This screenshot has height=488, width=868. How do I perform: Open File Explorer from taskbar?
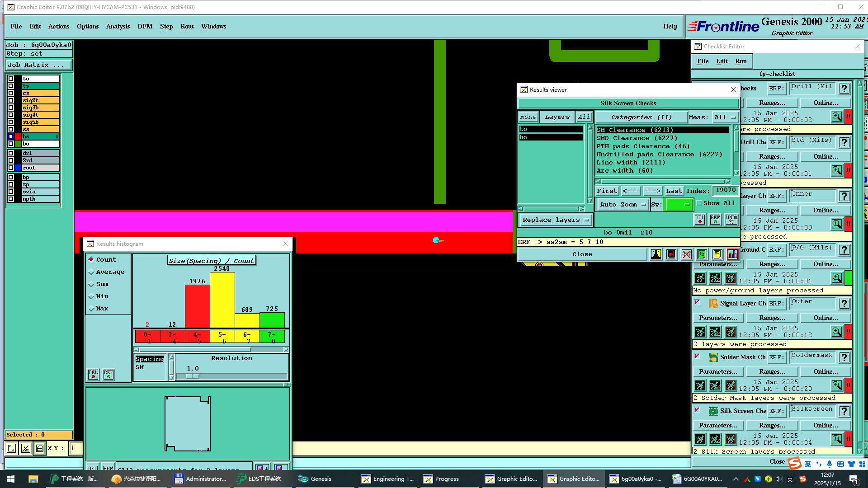pyautogui.click(x=33, y=479)
